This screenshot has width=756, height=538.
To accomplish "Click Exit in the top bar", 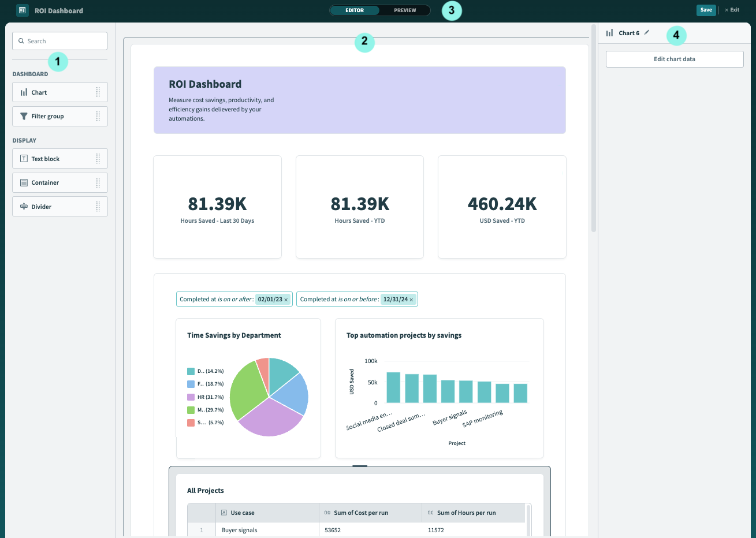I will (x=733, y=10).
